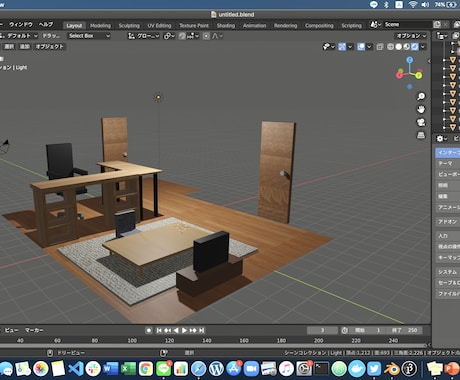Open transform orientation グロー dropdown
460x380 pixels.
(x=144, y=36)
